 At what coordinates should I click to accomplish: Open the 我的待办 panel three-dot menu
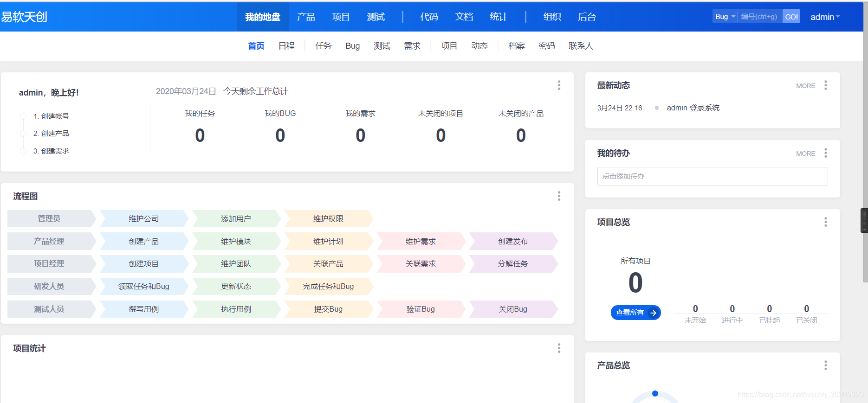826,153
